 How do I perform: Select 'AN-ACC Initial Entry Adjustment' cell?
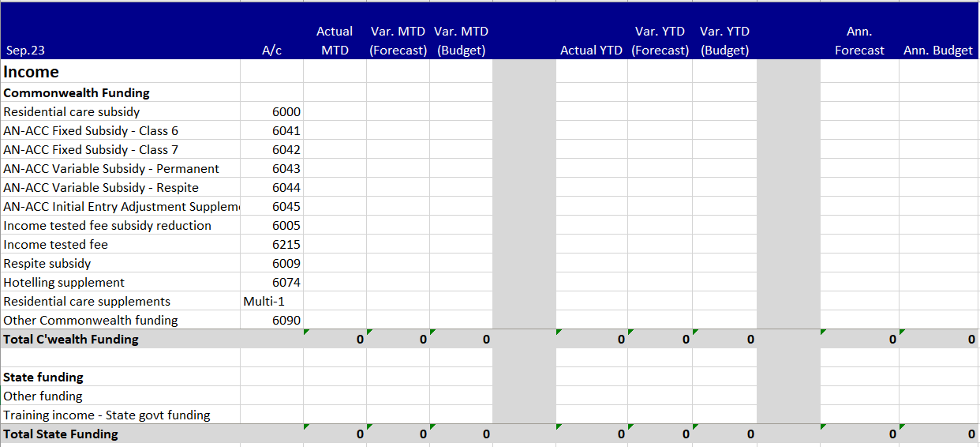[x=120, y=206]
